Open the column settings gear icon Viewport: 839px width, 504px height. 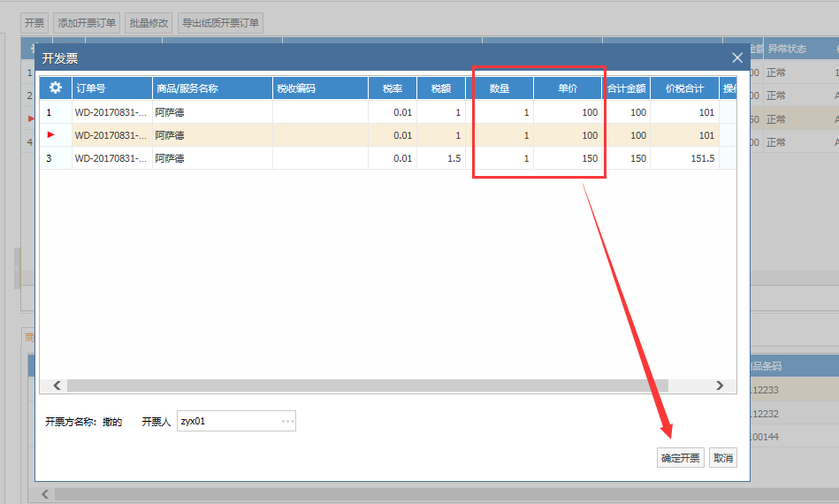pyautogui.click(x=56, y=88)
